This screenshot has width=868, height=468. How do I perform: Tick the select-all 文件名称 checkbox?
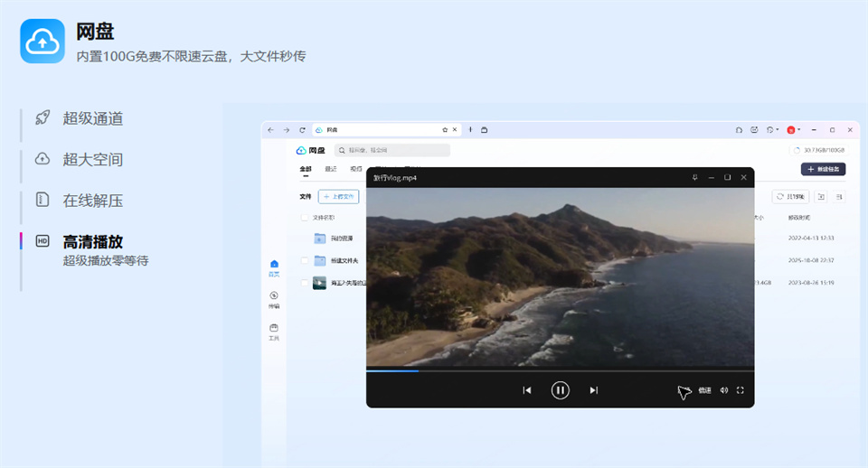[x=304, y=218]
